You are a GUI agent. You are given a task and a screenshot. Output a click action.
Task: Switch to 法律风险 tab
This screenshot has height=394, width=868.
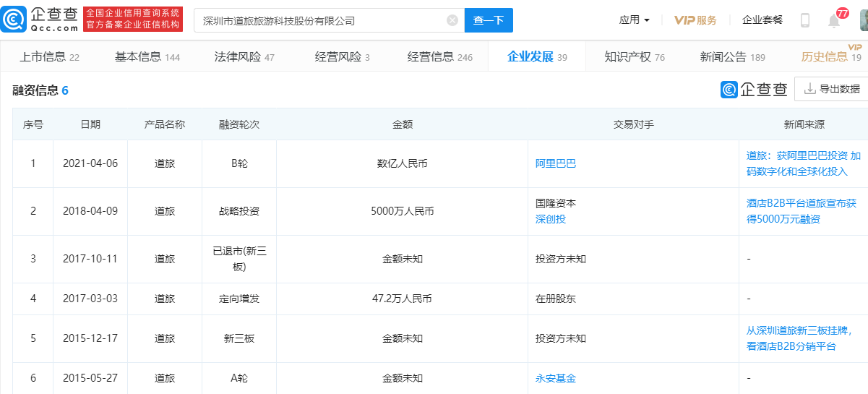(244, 57)
